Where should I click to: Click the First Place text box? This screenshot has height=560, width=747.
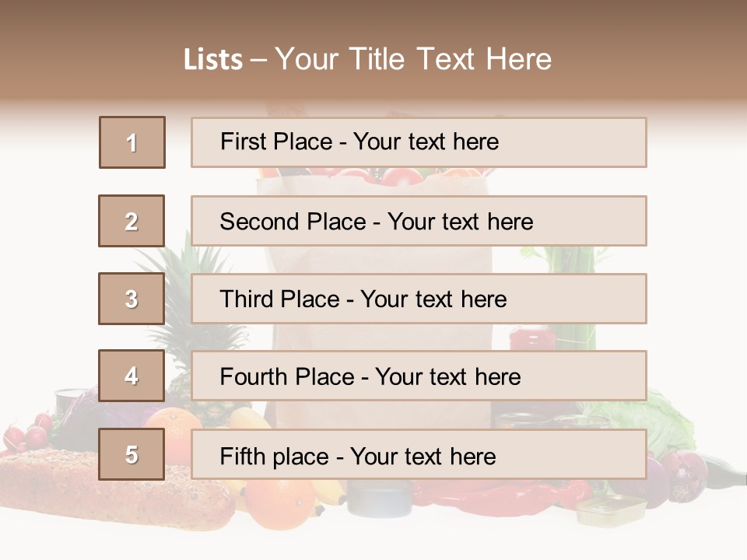[x=419, y=142]
